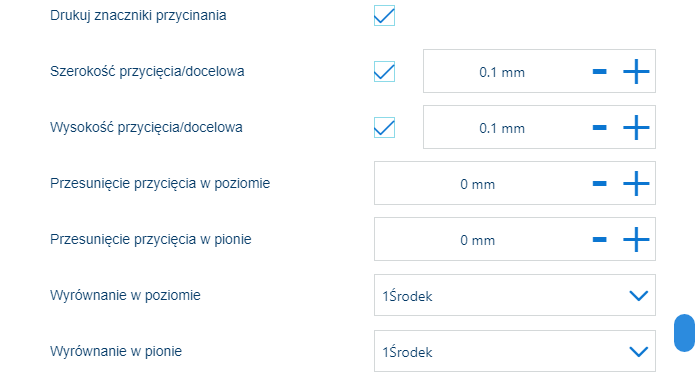Decrease Przesunięcie przycięcia w pionie value
697x378 pixels.
(x=600, y=240)
